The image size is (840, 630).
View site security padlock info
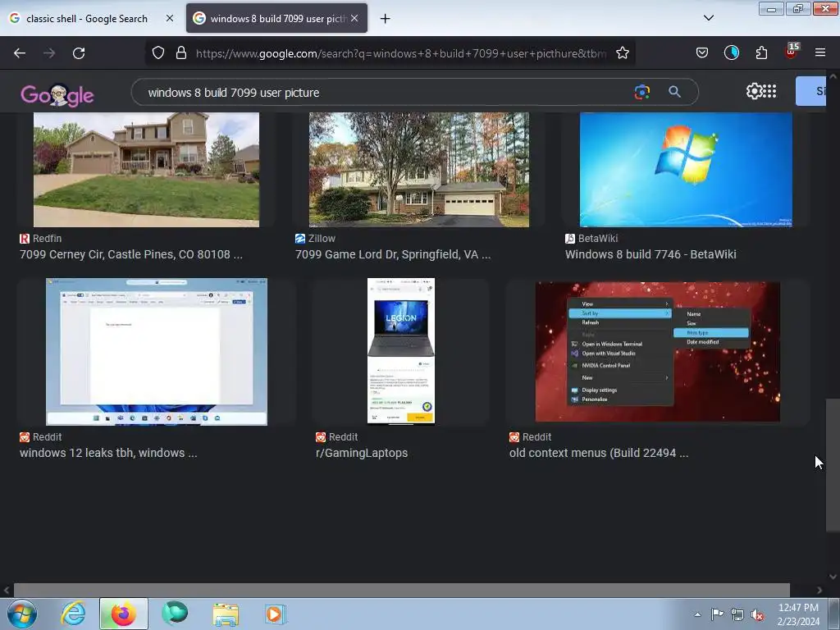click(x=181, y=53)
